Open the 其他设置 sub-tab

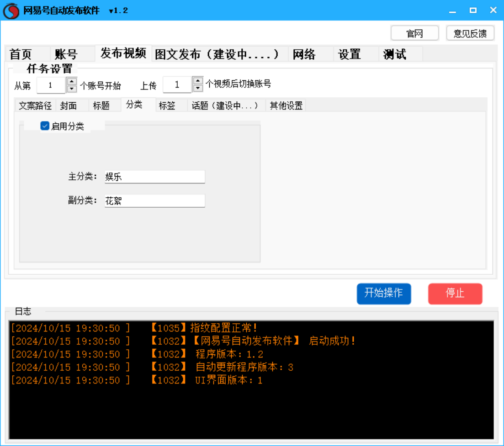pyautogui.click(x=286, y=105)
